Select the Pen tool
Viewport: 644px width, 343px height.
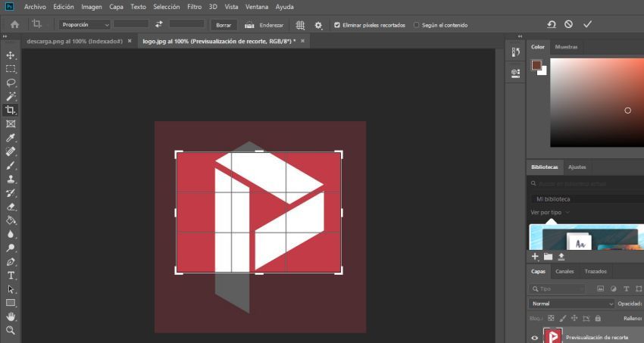pyautogui.click(x=11, y=262)
